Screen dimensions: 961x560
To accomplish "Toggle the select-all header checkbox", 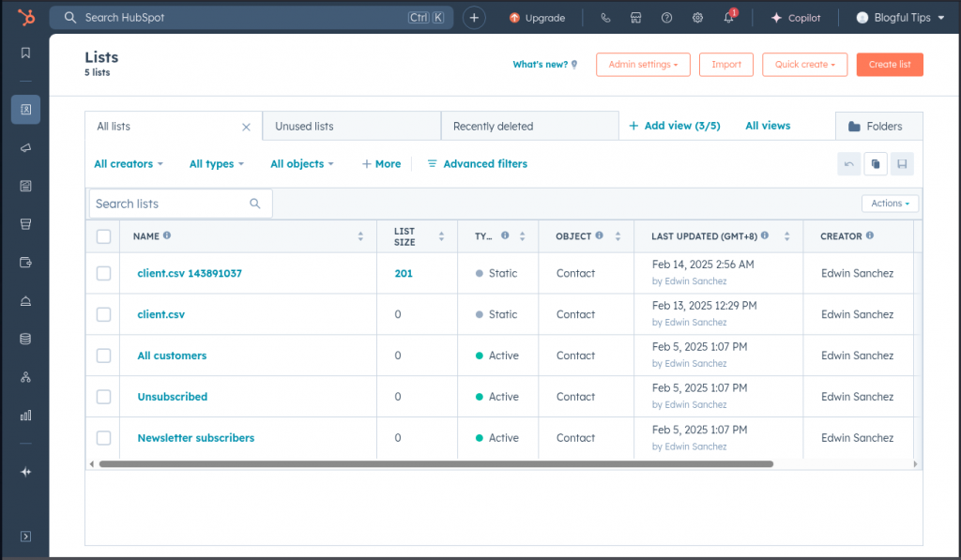I will click(x=103, y=236).
